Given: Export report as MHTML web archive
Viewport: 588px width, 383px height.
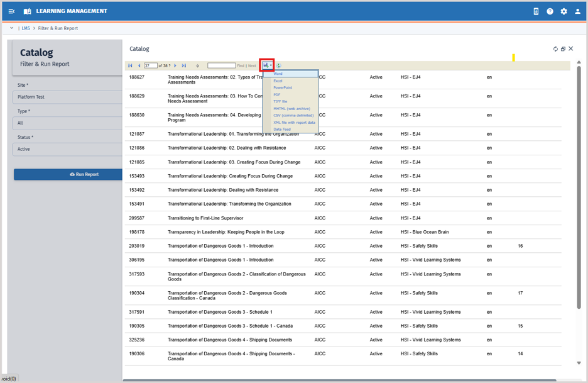Looking at the screenshot, I should (291, 109).
